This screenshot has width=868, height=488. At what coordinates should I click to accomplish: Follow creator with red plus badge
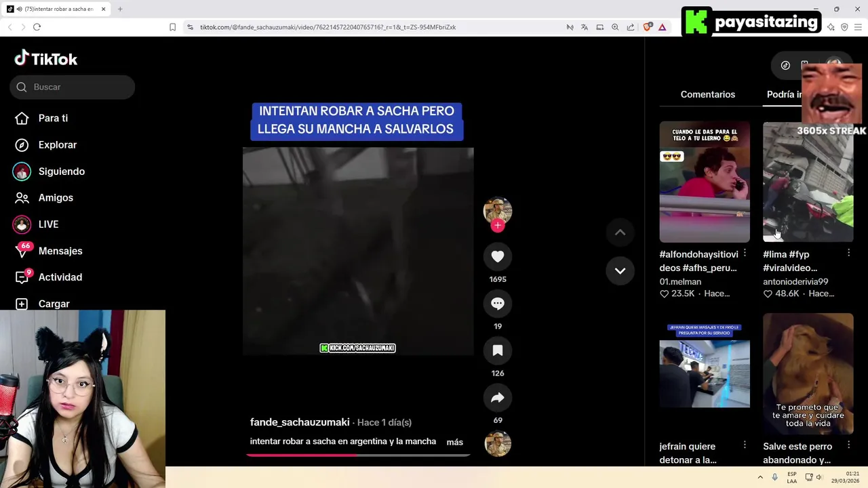click(x=498, y=226)
